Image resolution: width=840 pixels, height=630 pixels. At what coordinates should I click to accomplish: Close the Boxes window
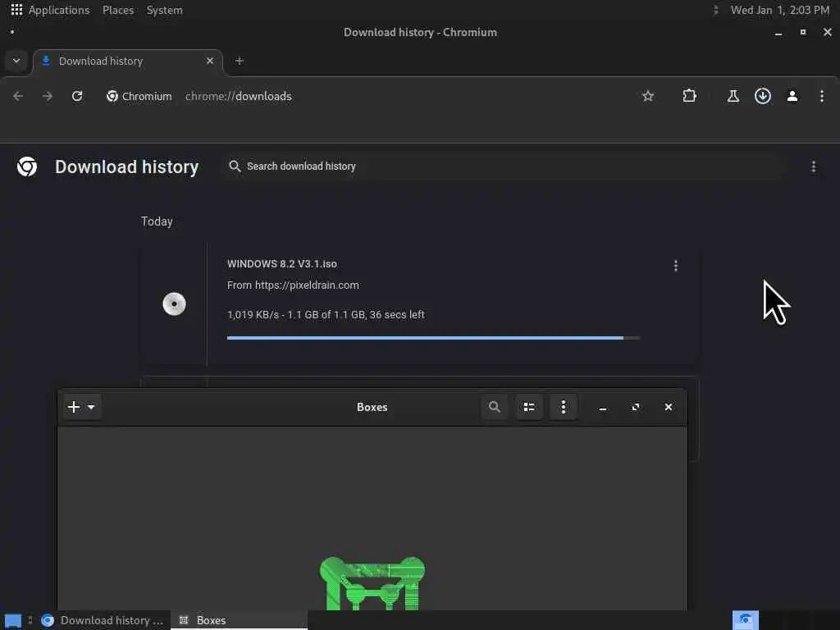click(668, 407)
